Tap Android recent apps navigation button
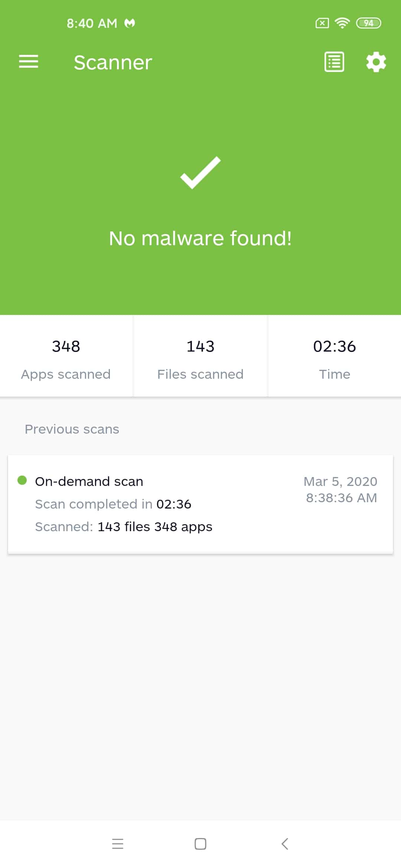 point(118,844)
